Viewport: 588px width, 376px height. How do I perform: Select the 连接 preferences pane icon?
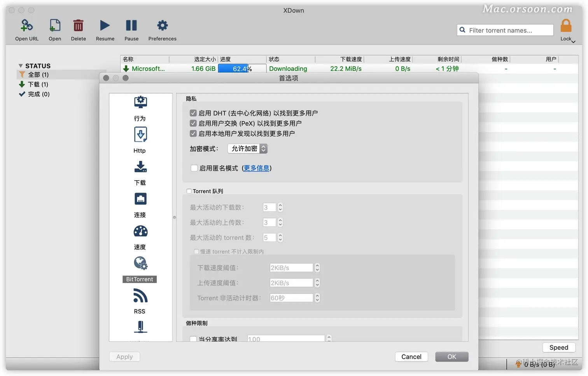(140, 199)
